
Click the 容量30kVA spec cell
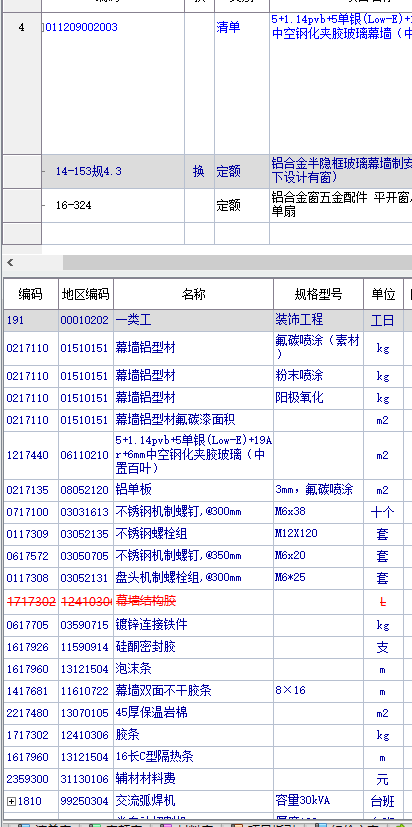[x=318, y=801]
